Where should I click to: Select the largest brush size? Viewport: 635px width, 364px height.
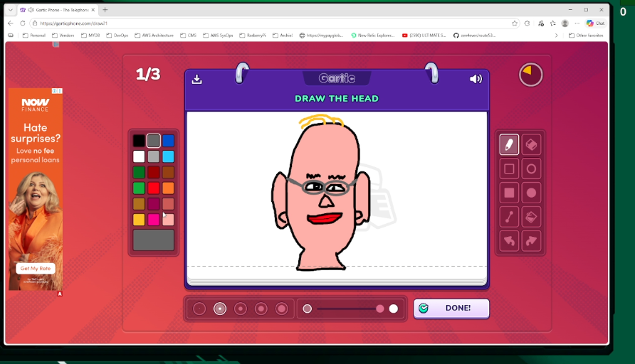pos(281,309)
